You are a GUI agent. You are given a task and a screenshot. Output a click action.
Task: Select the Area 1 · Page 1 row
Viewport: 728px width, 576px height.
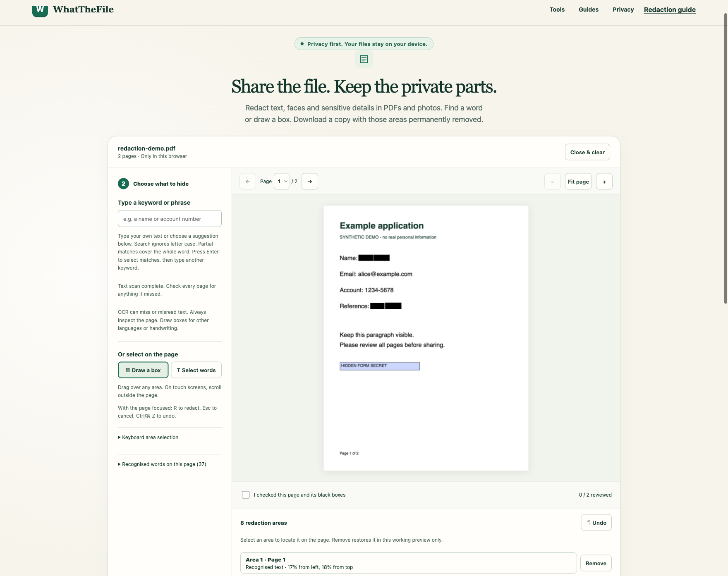[409, 563]
